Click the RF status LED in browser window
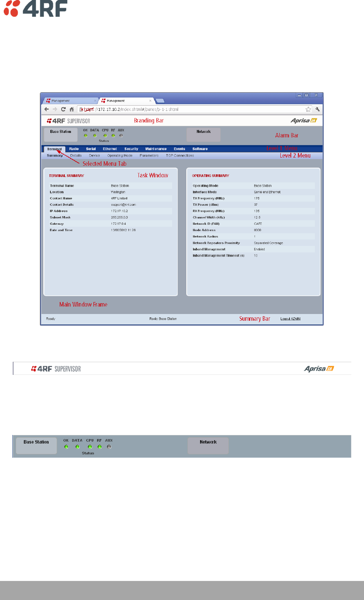Screen dimensions: 364x600 coord(113,136)
